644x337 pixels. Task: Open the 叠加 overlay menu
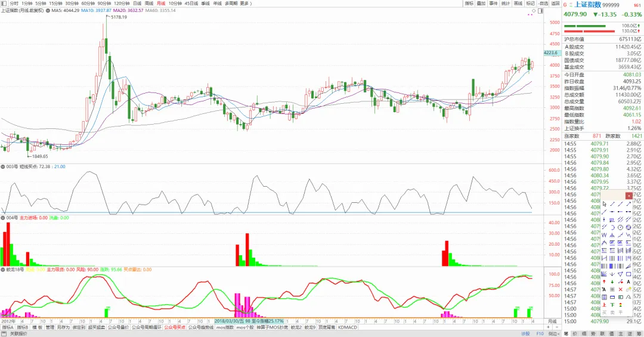click(x=481, y=4)
